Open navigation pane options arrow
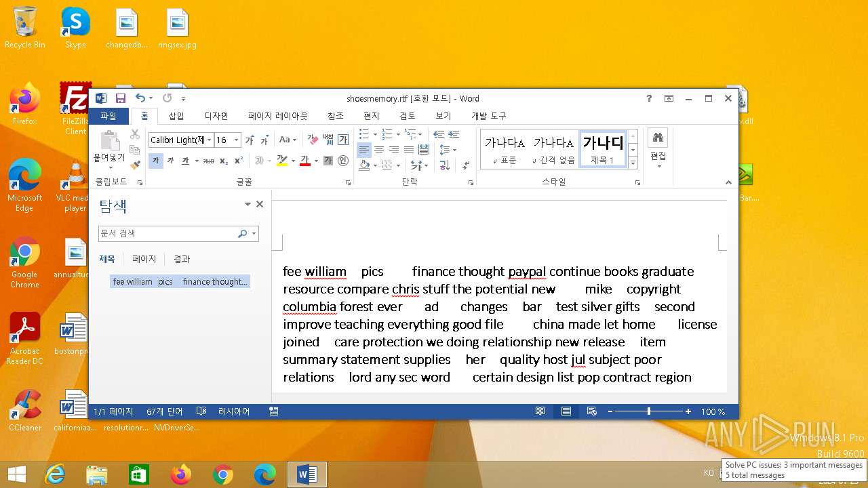Viewport: 868px width, 488px height. (248, 204)
